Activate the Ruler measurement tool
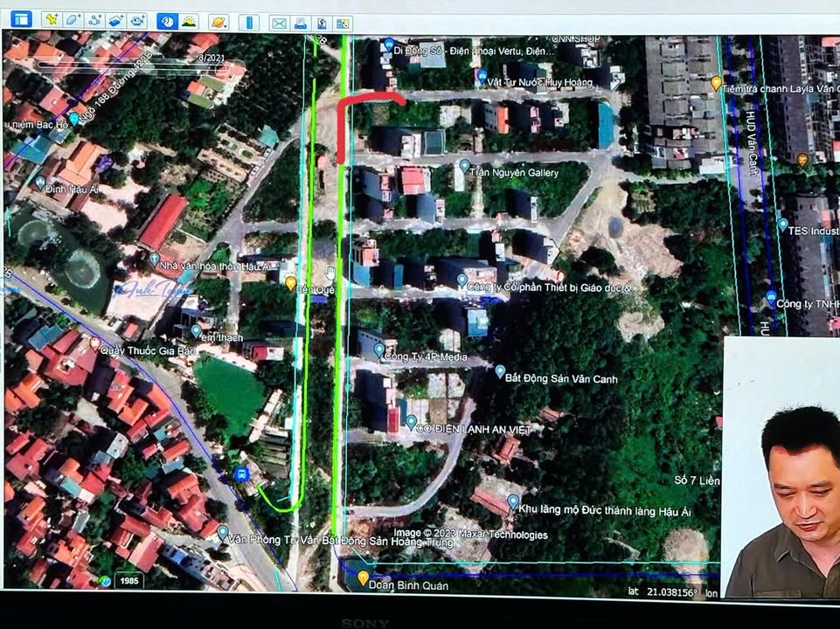This screenshot has height=629, width=840. (247, 22)
